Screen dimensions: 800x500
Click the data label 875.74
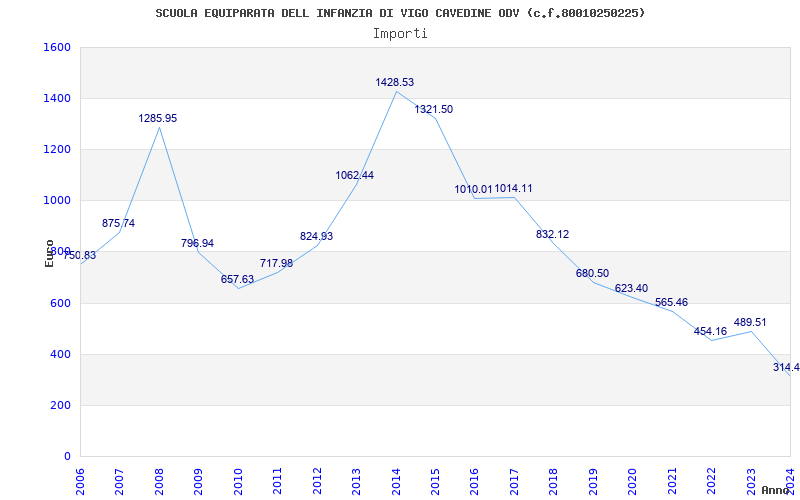[x=118, y=223]
